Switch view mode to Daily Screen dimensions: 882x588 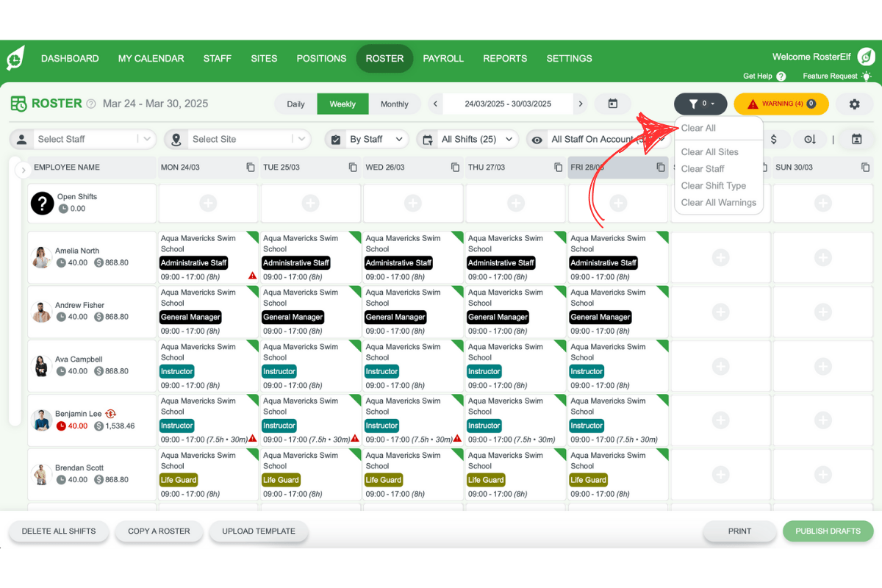pos(295,104)
